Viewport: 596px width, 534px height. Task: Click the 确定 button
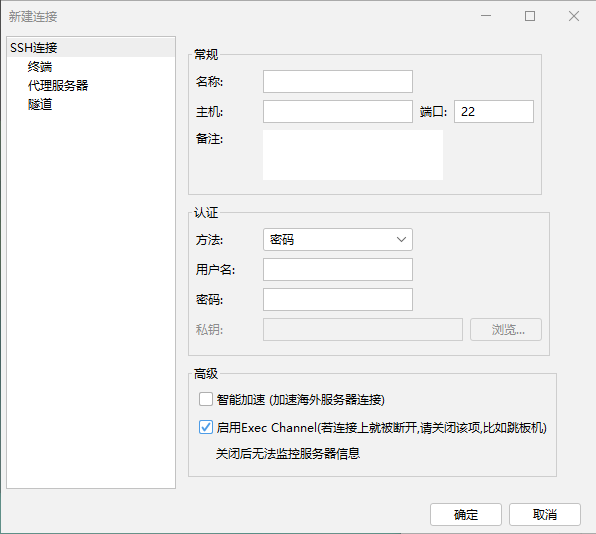point(466,515)
